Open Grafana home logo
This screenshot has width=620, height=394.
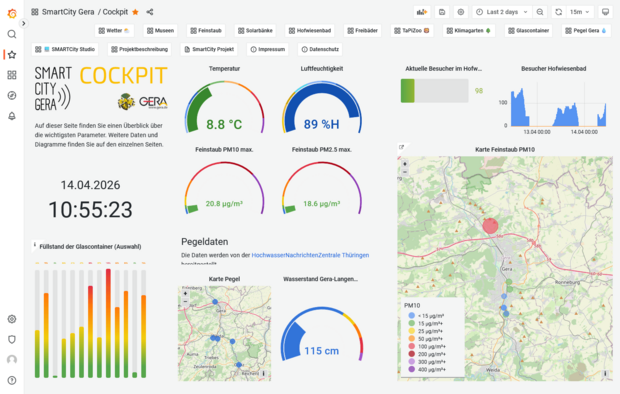coord(12,14)
